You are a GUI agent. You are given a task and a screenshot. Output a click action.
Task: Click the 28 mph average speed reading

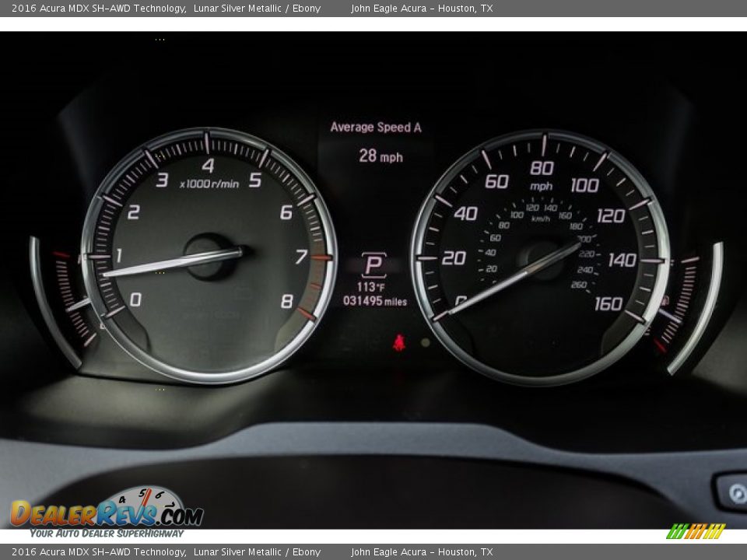[x=381, y=156]
